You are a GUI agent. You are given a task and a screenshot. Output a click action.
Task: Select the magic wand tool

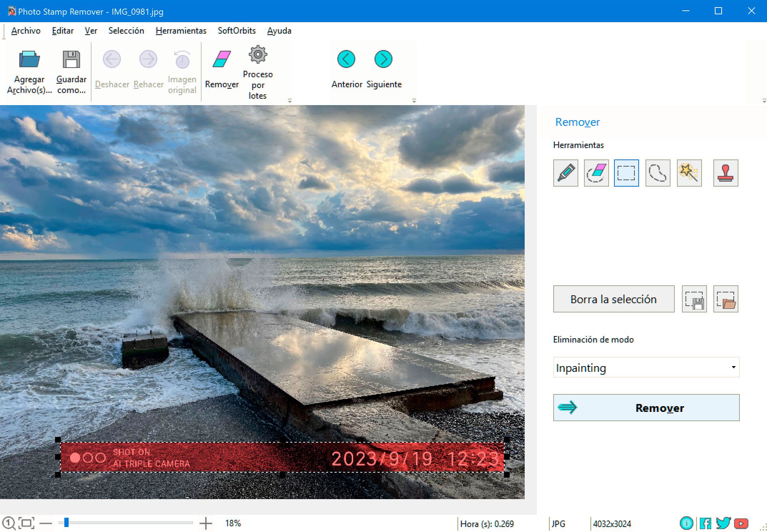(x=689, y=173)
